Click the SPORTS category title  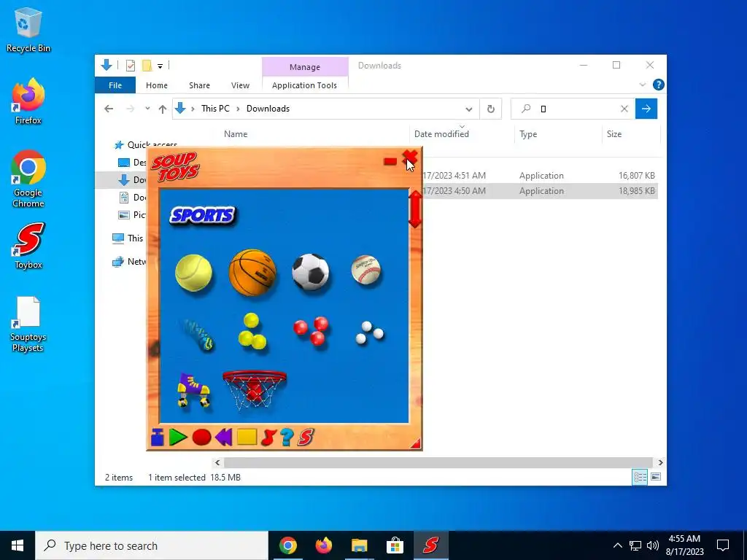coord(203,216)
